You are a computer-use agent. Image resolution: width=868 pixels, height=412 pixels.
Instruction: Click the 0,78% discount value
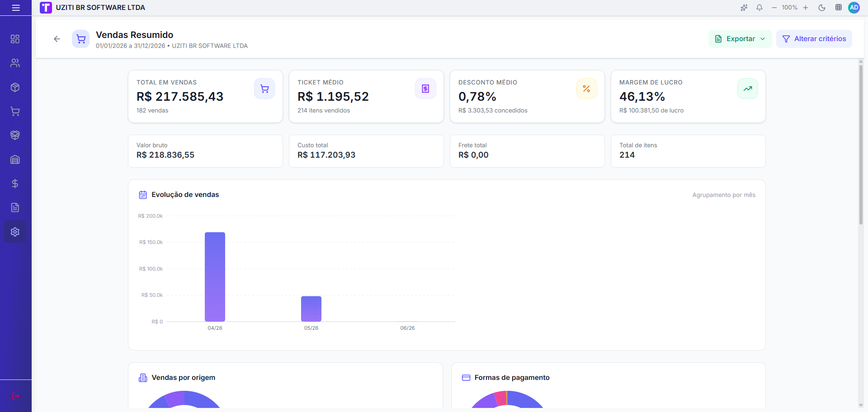477,97
